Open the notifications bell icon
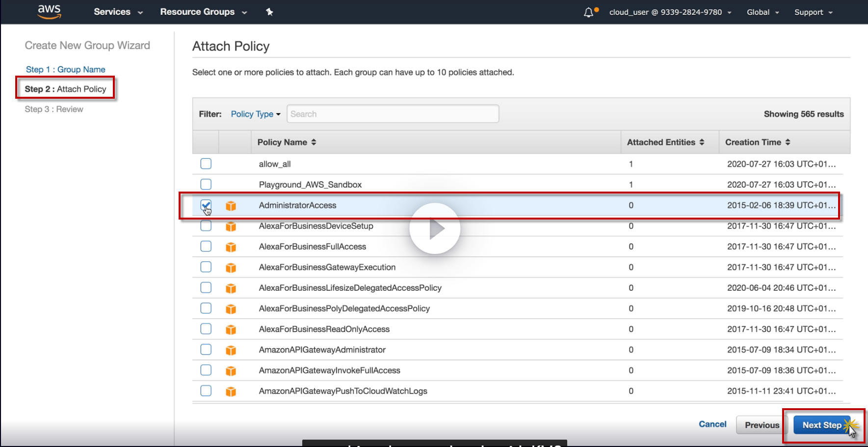868x447 pixels. point(589,12)
